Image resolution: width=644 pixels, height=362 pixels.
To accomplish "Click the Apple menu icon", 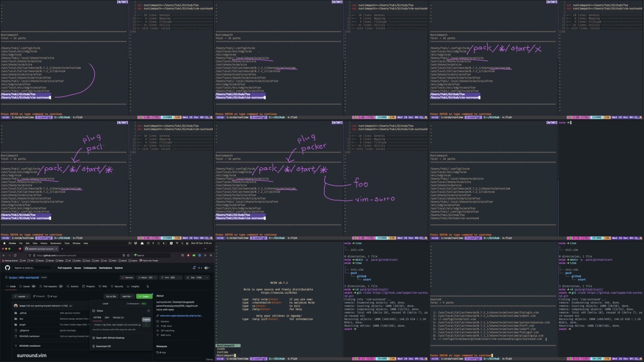I will tap(4, 243).
